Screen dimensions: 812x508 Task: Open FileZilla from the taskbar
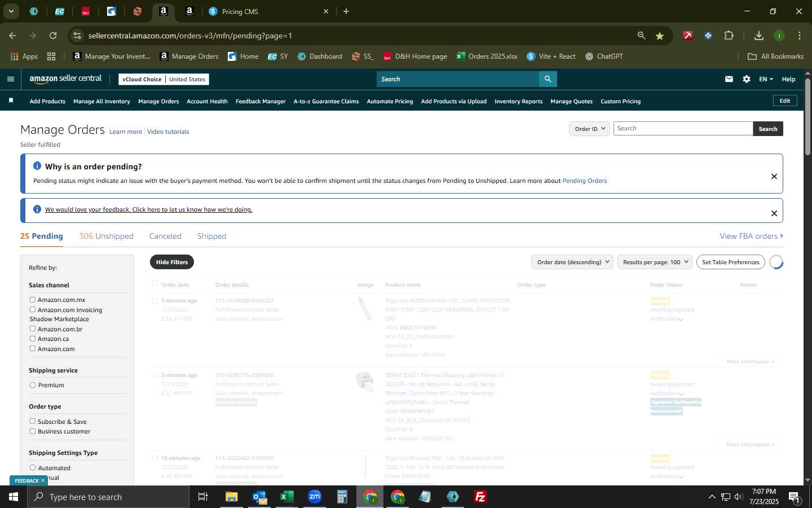click(x=480, y=497)
